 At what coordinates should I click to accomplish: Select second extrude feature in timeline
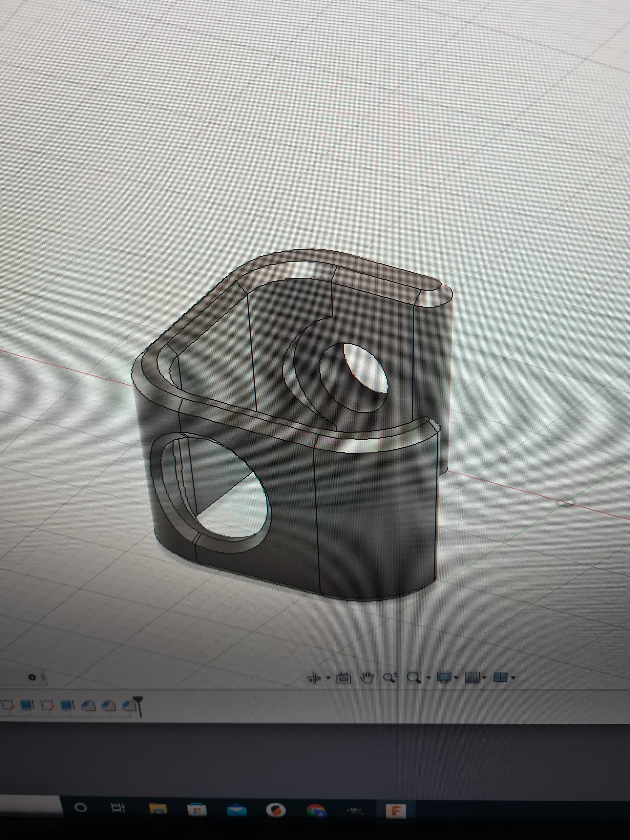tap(68, 705)
